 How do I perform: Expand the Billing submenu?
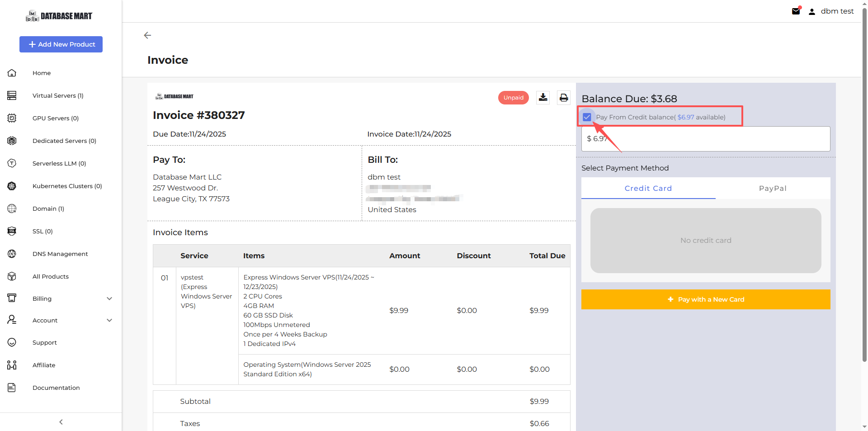tap(109, 298)
